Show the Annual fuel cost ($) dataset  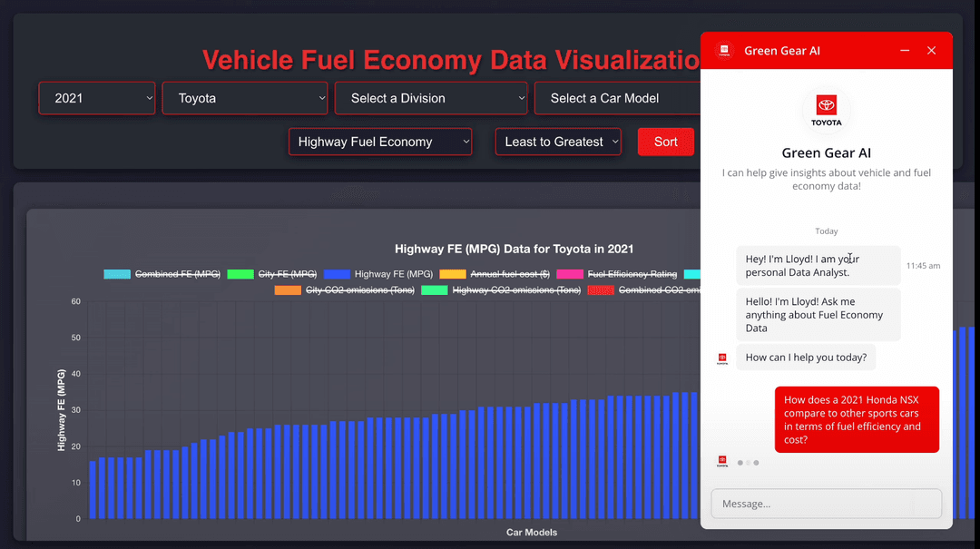[x=495, y=274]
